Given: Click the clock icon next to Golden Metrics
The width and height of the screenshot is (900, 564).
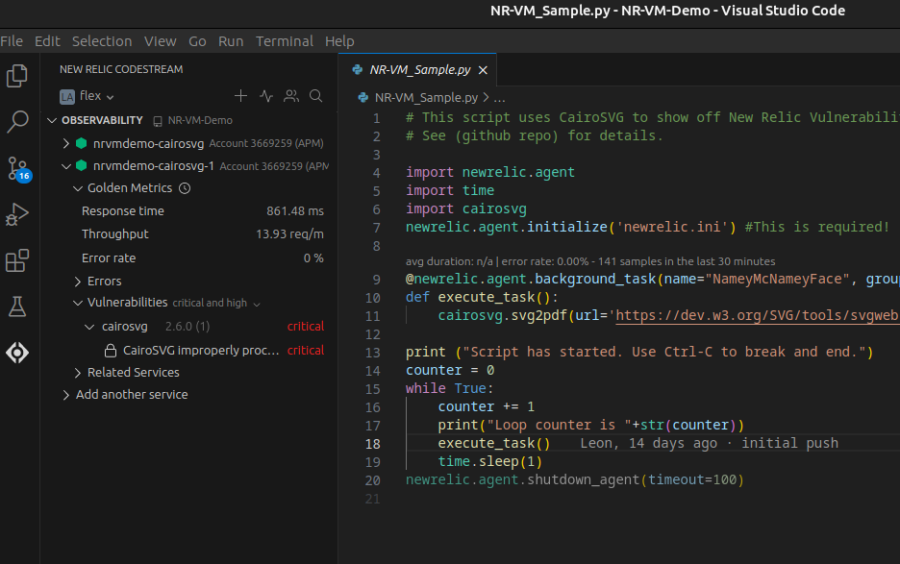Looking at the screenshot, I should tap(185, 188).
